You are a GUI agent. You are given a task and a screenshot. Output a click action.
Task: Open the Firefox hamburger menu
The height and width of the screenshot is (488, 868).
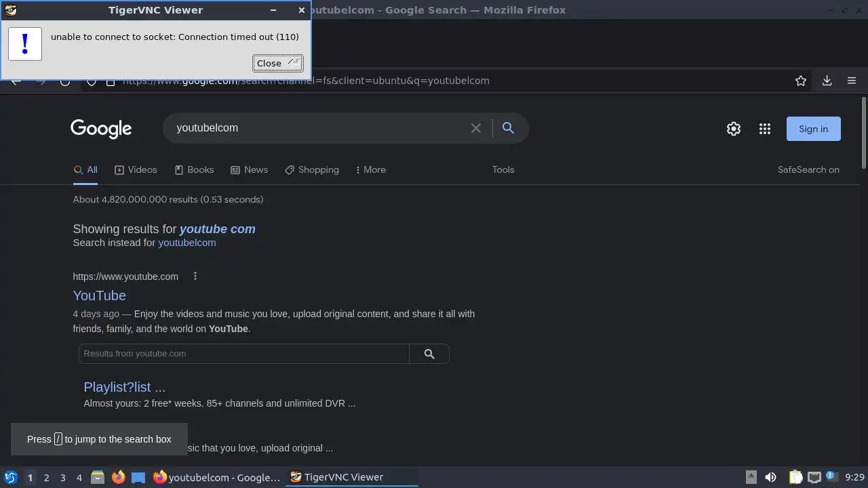click(852, 81)
